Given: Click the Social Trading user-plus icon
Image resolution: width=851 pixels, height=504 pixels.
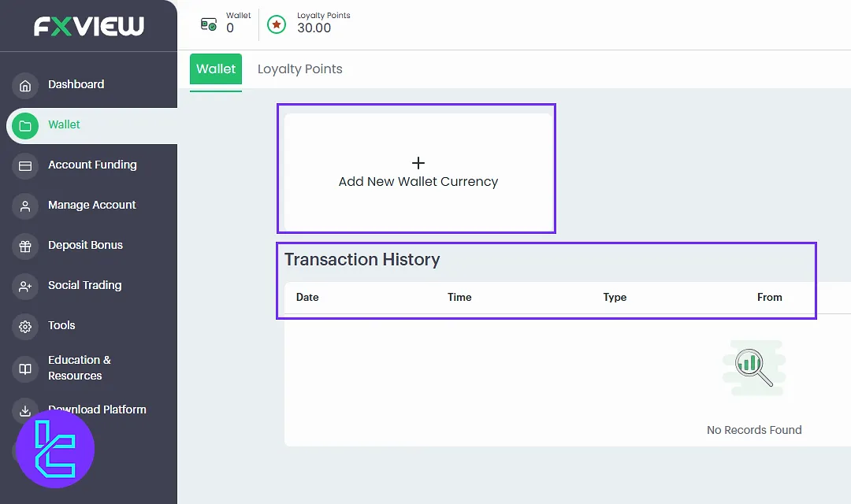Looking at the screenshot, I should pos(25,287).
